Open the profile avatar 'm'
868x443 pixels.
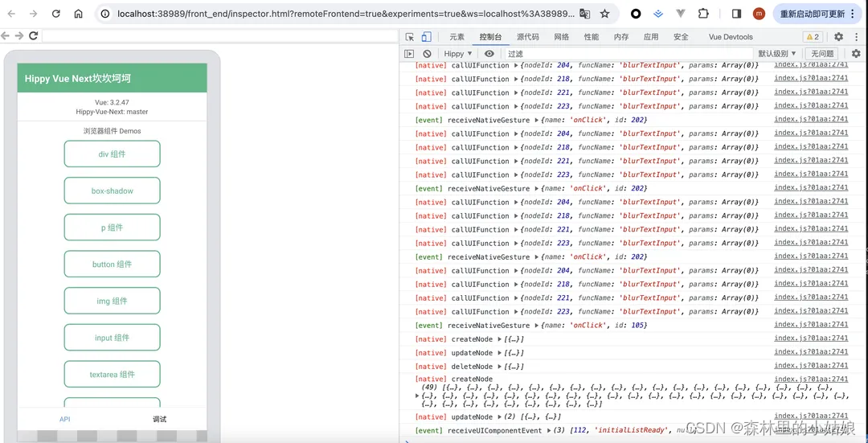tap(759, 14)
